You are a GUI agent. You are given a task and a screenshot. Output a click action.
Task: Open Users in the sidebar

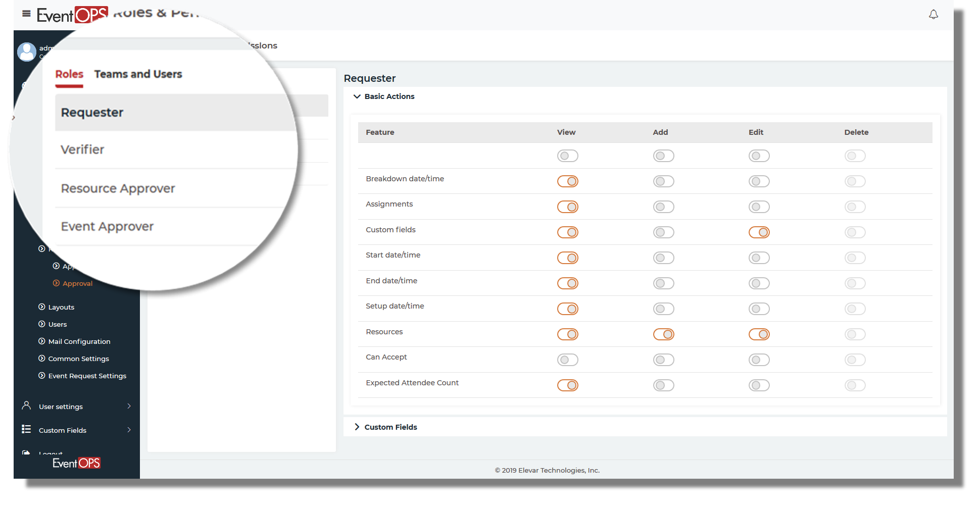coord(58,324)
